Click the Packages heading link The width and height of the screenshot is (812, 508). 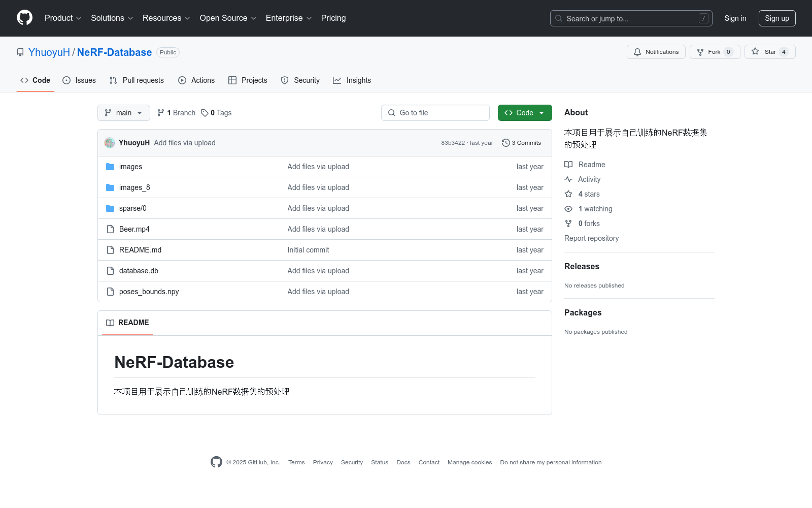click(583, 312)
